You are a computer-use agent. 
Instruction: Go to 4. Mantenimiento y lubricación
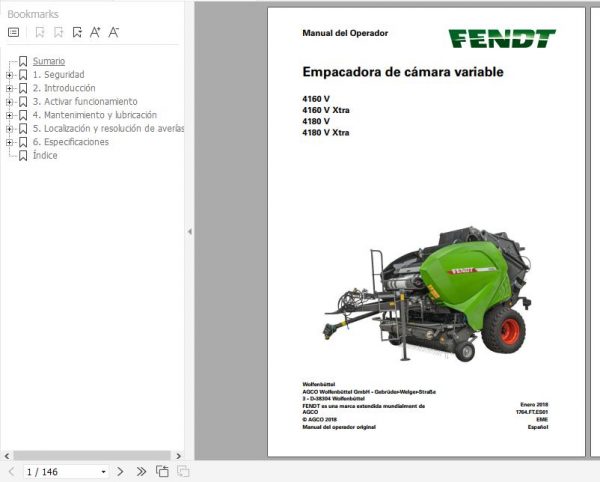(95, 115)
